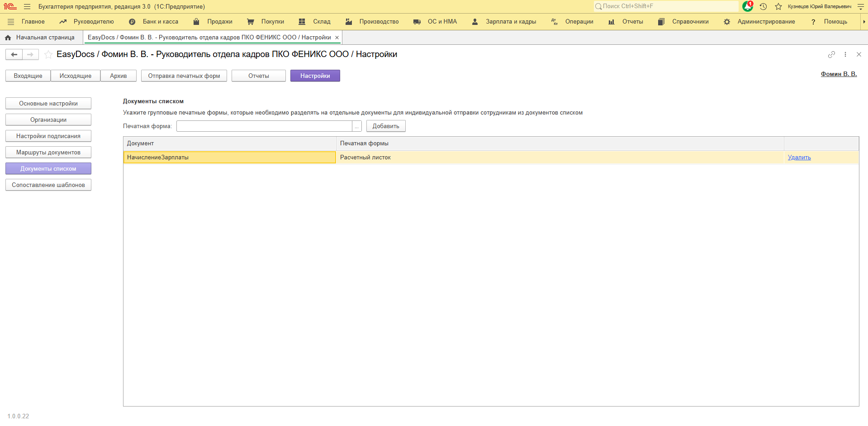
Task: Copy link via chain icon
Action: (x=831, y=54)
